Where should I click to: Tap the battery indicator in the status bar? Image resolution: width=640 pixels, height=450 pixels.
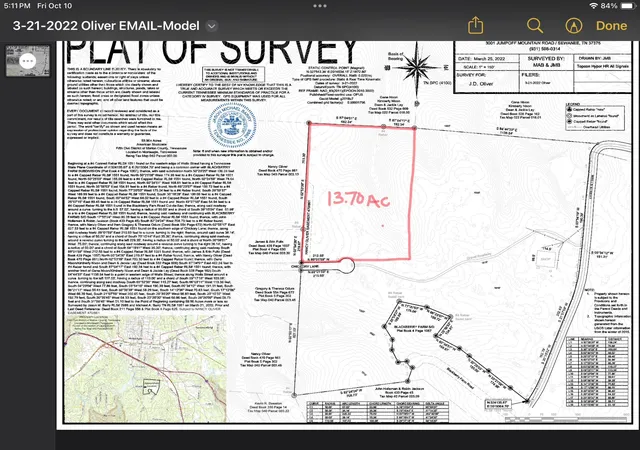(629, 6)
